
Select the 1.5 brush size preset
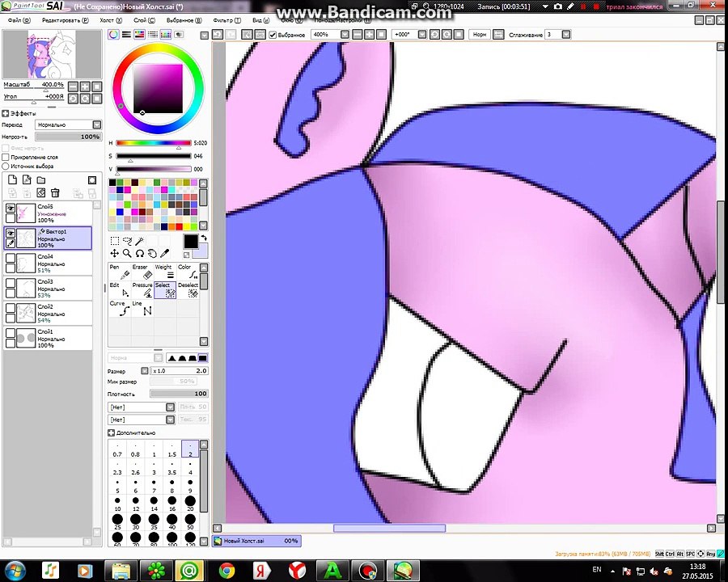pos(171,449)
